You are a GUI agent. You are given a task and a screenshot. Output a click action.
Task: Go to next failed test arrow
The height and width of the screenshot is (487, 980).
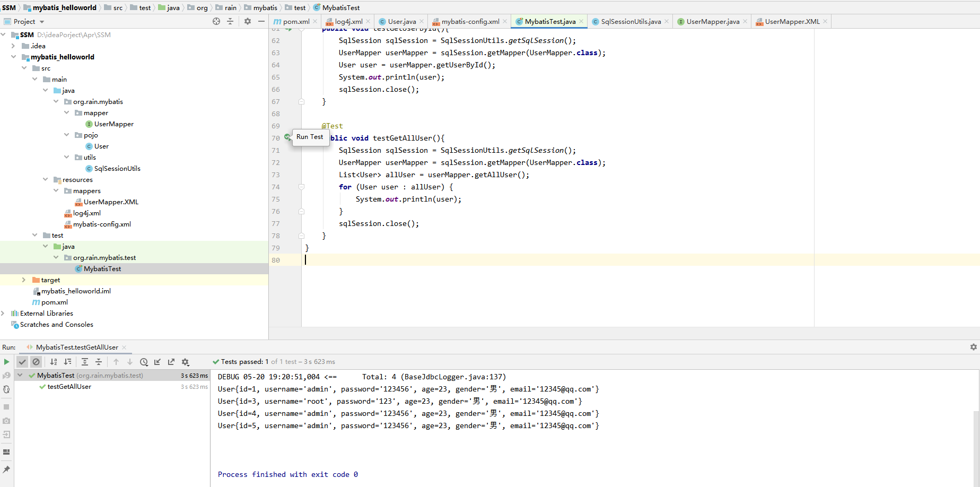click(130, 362)
